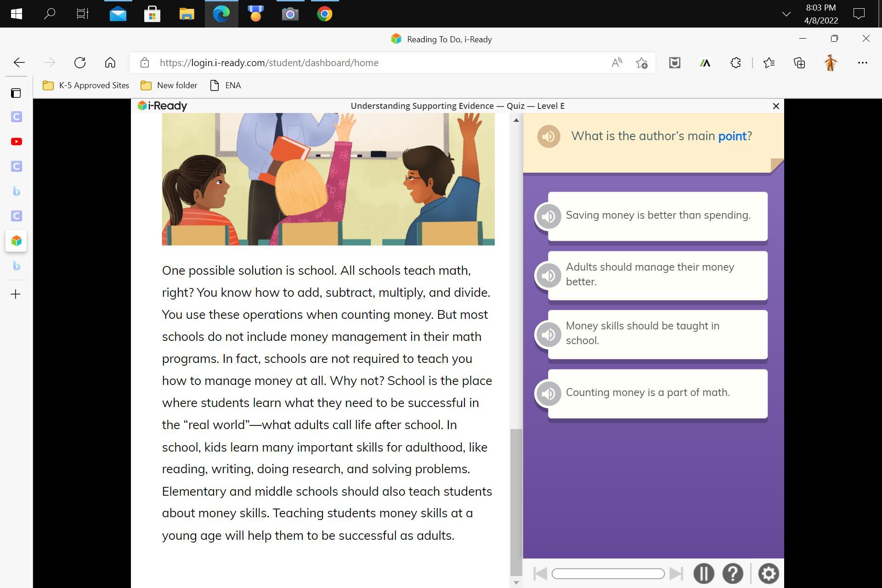Click the lesson progress bar
The width and height of the screenshot is (882, 588).
tap(608, 574)
